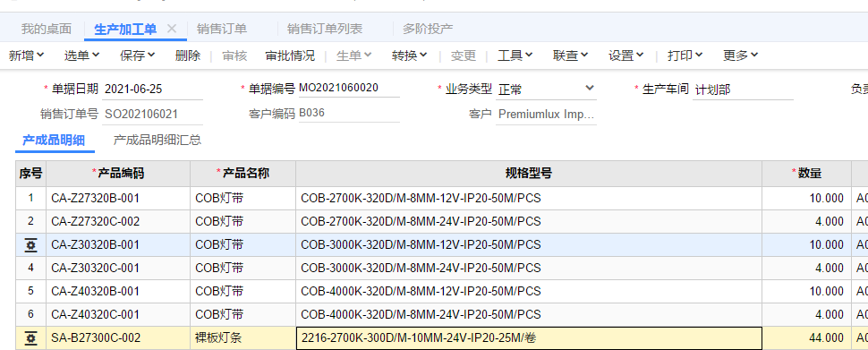The image size is (868, 350).
Task: Click the 客户 field Premiumlux Imp...
Action: 546,115
